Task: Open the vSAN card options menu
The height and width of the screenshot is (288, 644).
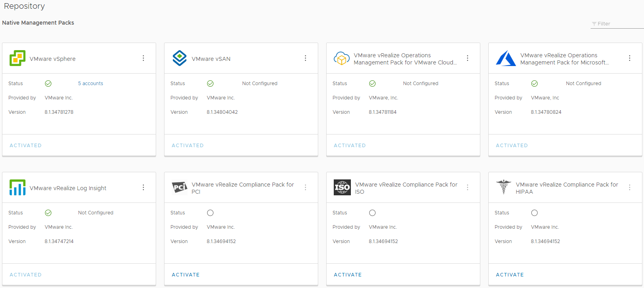Action: click(x=305, y=58)
